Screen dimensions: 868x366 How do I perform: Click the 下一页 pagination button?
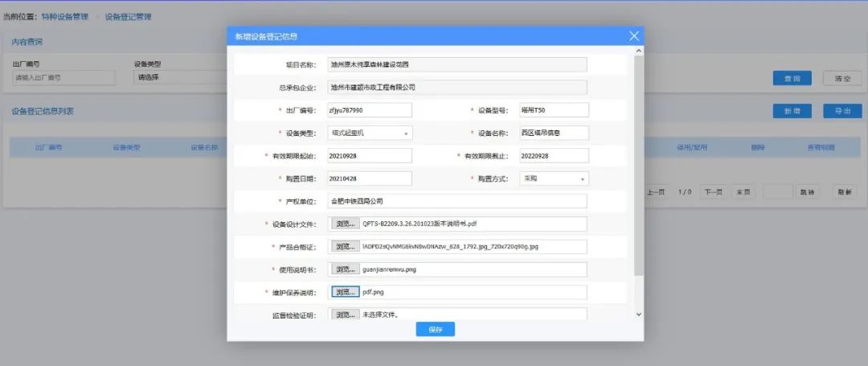(712, 192)
